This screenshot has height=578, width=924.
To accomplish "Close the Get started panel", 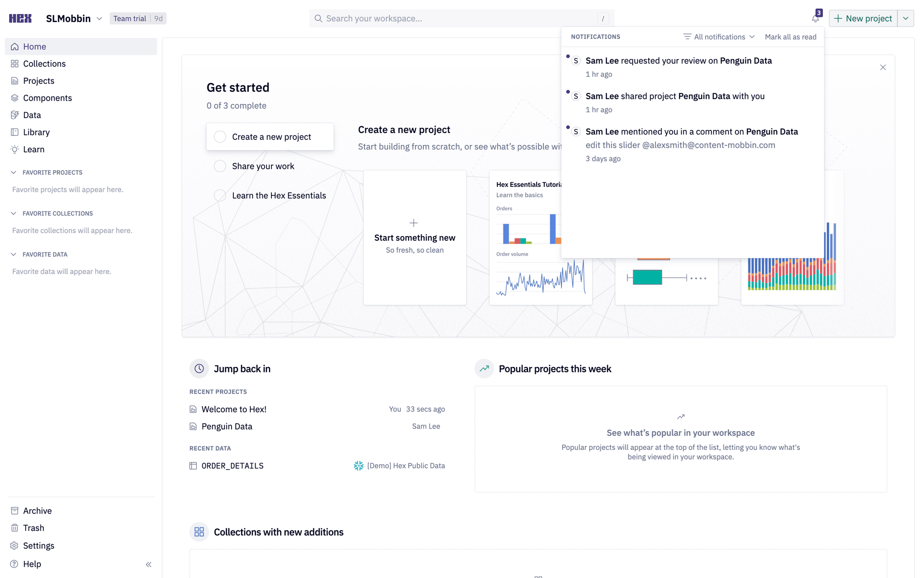I will tap(883, 67).
